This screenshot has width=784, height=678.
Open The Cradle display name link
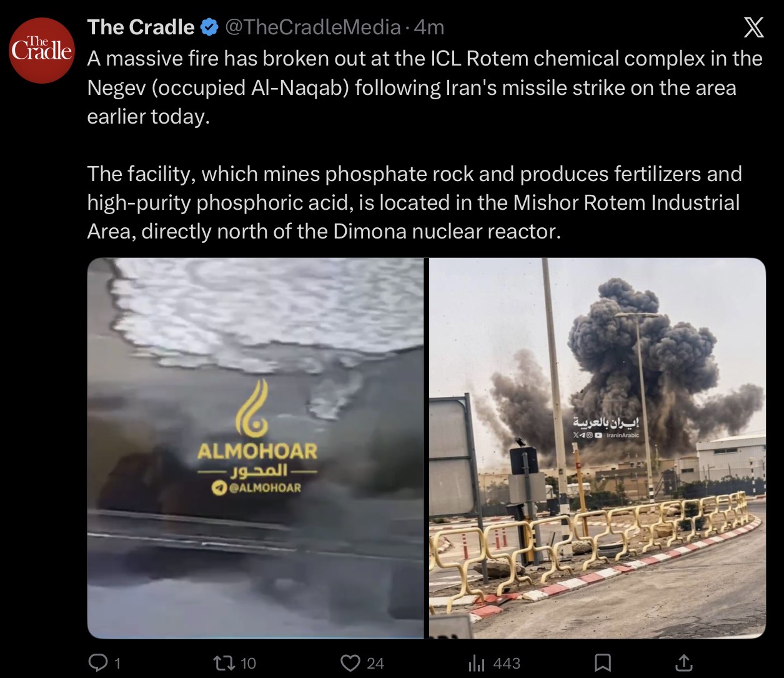pyautogui.click(x=141, y=27)
